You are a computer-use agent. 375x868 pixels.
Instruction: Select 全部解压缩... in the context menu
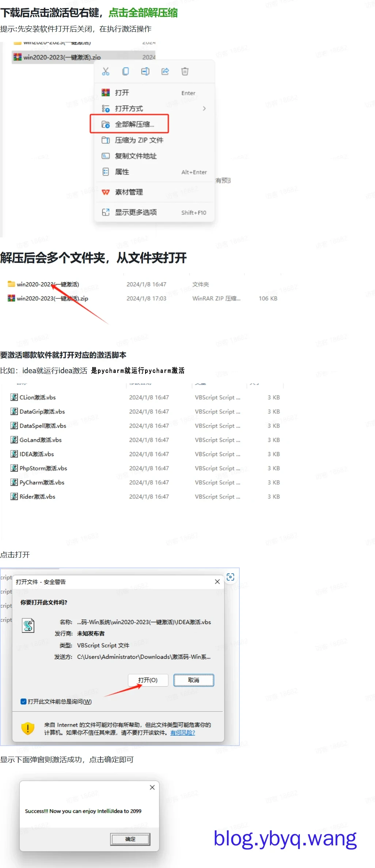tap(129, 124)
